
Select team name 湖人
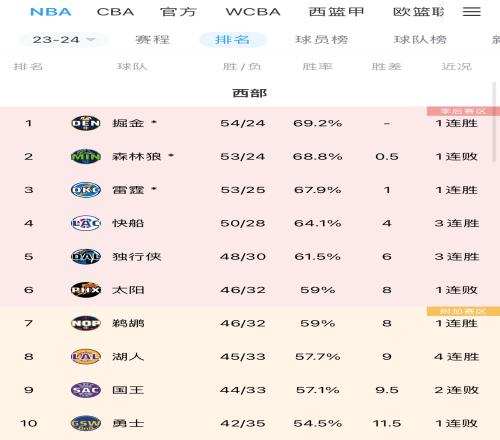pos(128,356)
